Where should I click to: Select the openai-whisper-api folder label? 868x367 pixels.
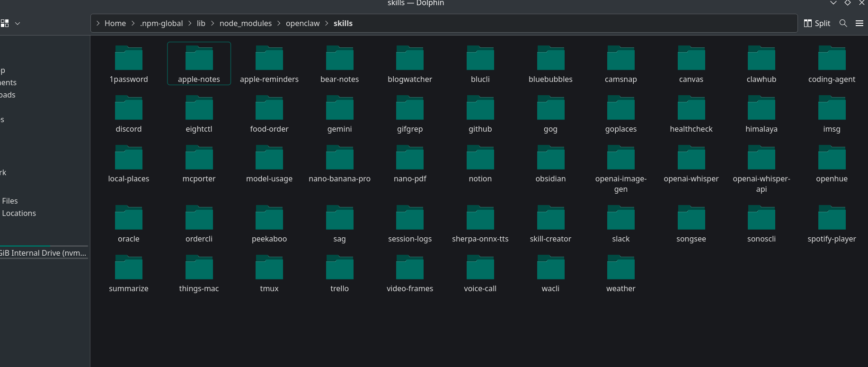[762, 184]
